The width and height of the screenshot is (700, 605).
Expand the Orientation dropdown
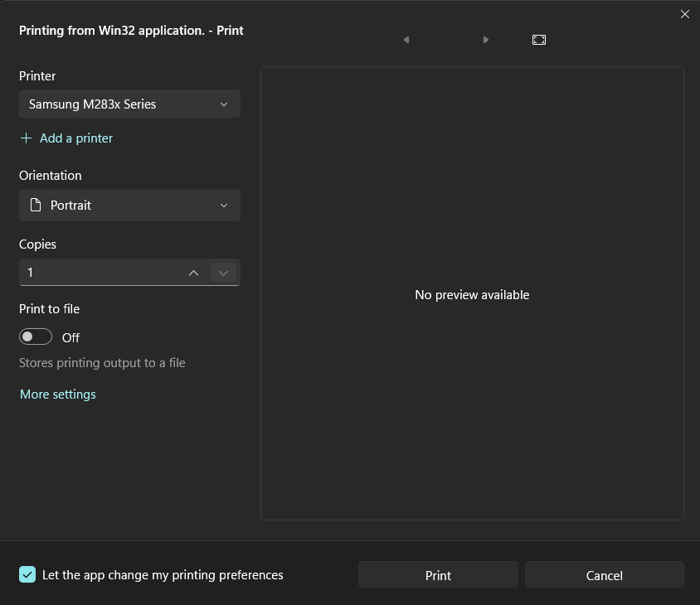pyautogui.click(x=129, y=206)
